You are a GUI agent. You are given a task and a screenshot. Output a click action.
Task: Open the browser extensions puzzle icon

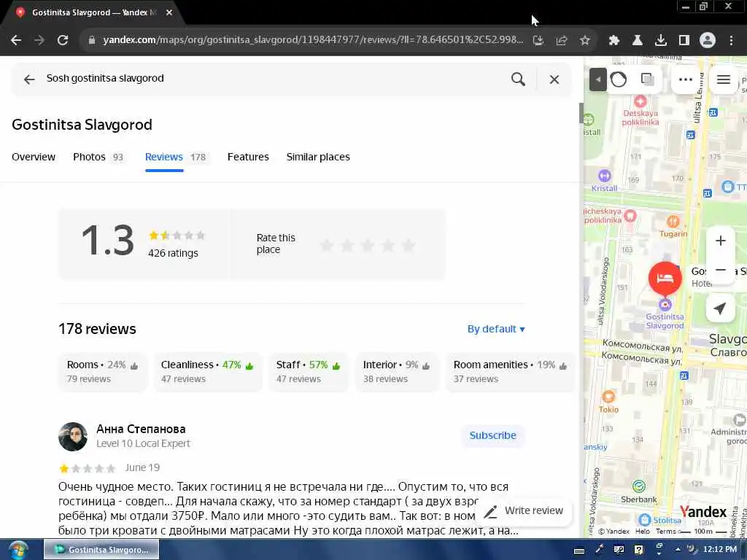[x=614, y=41]
